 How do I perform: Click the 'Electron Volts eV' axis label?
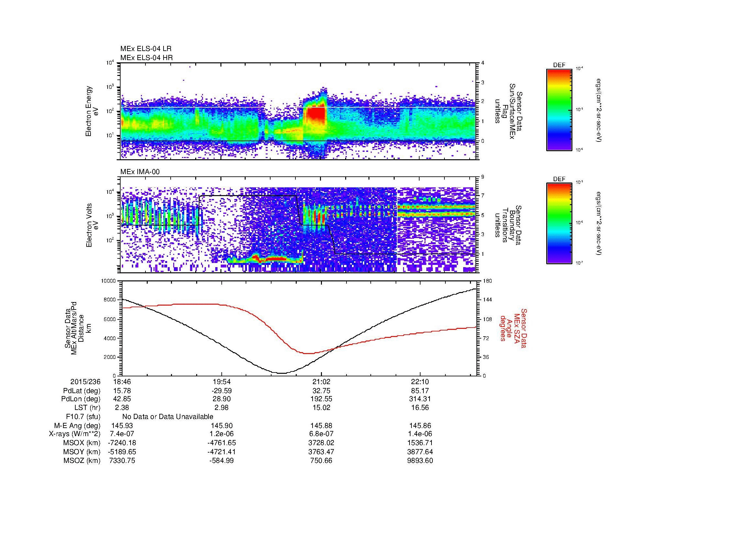92,225
